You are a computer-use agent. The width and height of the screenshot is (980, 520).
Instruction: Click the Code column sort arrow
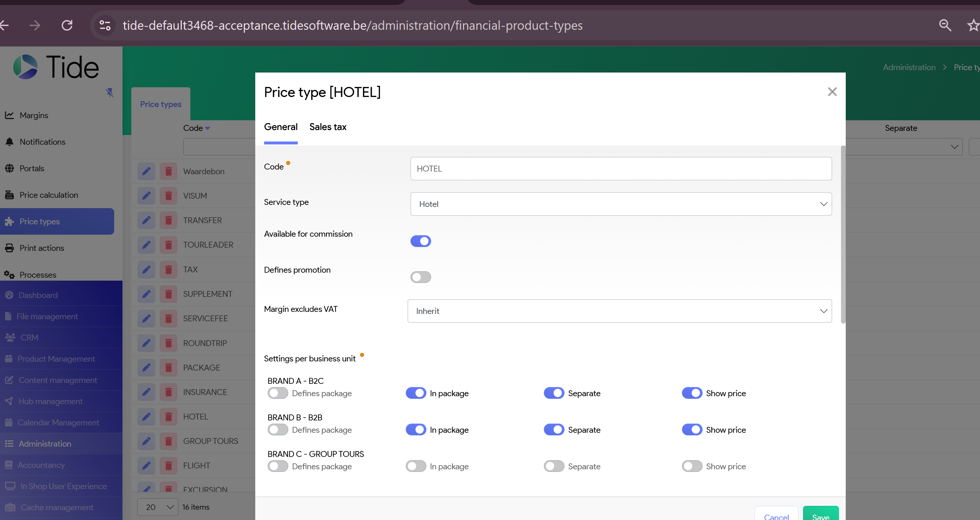[207, 128]
